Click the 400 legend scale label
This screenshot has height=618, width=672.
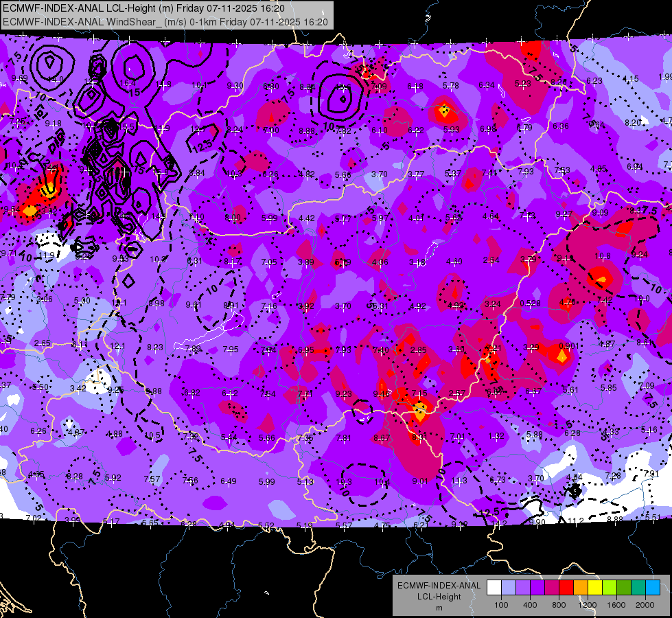coord(530,605)
